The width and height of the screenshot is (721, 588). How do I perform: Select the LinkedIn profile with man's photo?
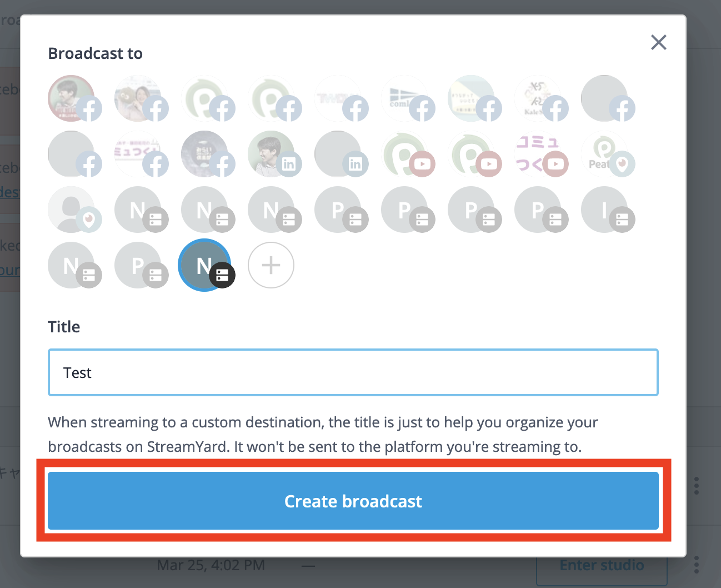pyautogui.click(x=272, y=154)
